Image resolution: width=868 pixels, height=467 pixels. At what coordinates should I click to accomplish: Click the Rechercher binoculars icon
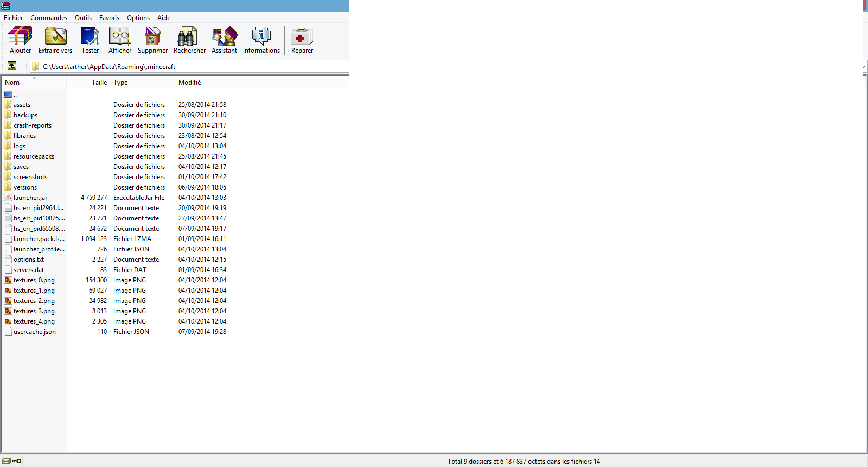click(187, 36)
